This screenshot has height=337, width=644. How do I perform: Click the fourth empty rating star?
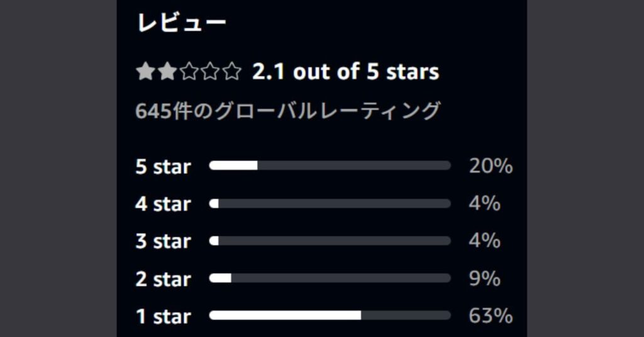(x=210, y=71)
